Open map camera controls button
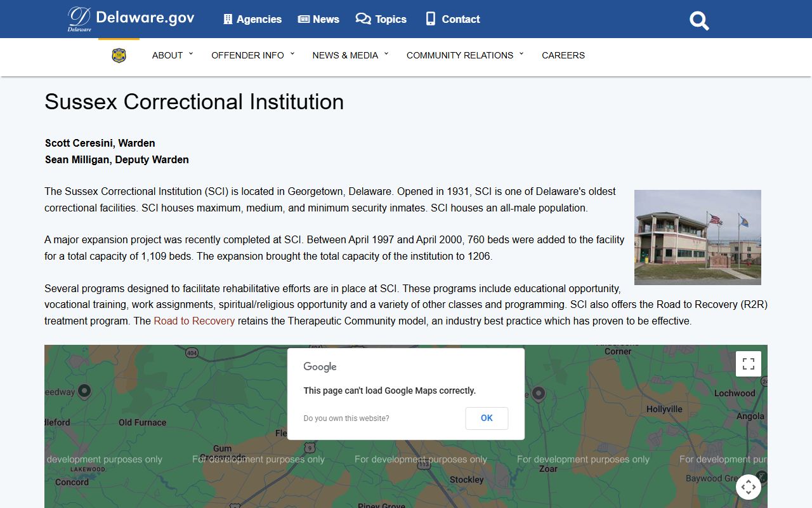This screenshot has height=508, width=812. pos(749,487)
